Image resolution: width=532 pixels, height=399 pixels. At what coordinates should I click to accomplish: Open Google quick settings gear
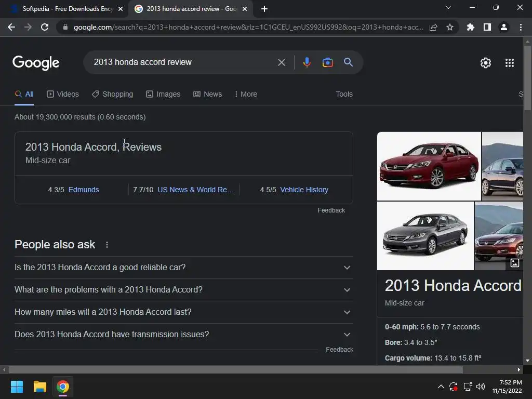[x=486, y=63]
